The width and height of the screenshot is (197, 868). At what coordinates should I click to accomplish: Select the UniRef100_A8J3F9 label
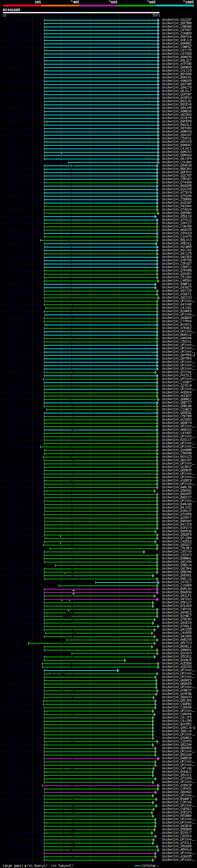click(x=177, y=159)
